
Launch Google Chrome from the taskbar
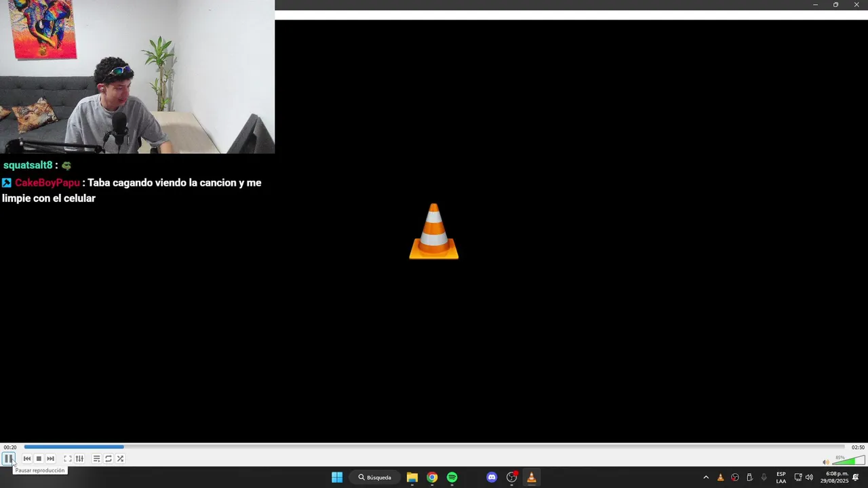pyautogui.click(x=432, y=477)
